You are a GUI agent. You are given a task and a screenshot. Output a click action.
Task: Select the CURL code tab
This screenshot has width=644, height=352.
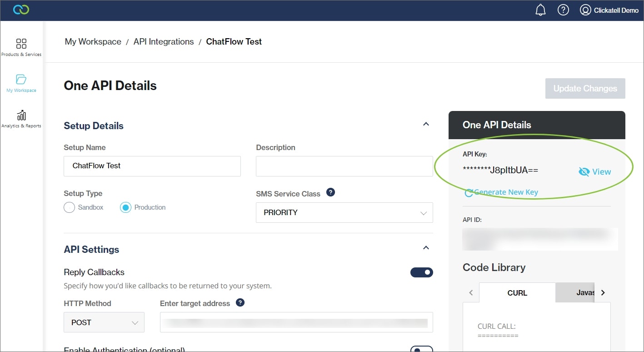pos(517,292)
